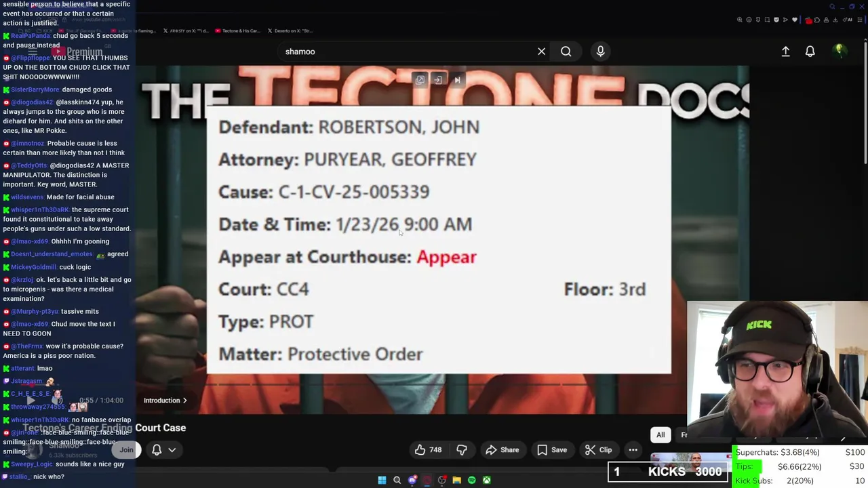
Task: Click 'Superchats: $3.68(4%)' goal text
Action: click(x=777, y=452)
